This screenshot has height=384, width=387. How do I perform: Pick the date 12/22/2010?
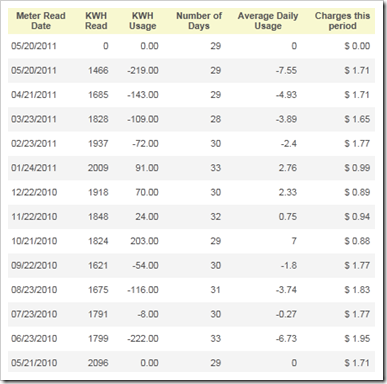[34, 192]
